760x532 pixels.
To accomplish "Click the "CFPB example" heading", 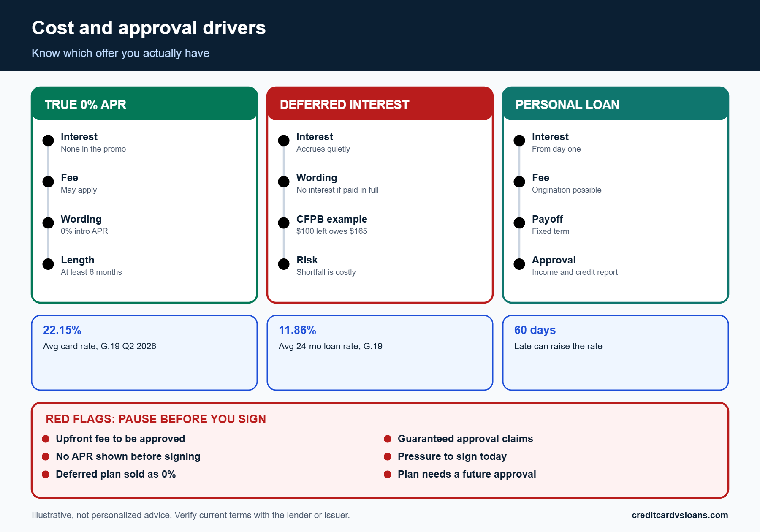I will 332,219.
